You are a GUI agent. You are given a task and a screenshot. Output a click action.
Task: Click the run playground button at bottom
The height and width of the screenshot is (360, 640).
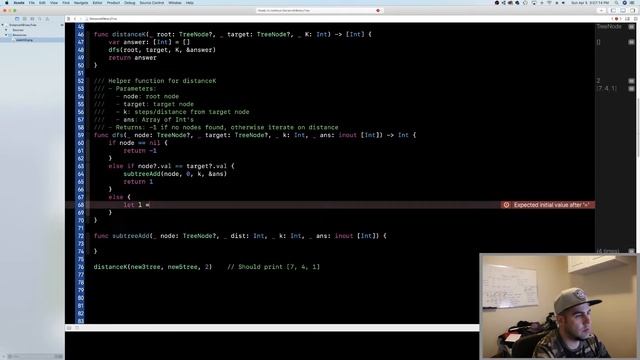77,328
